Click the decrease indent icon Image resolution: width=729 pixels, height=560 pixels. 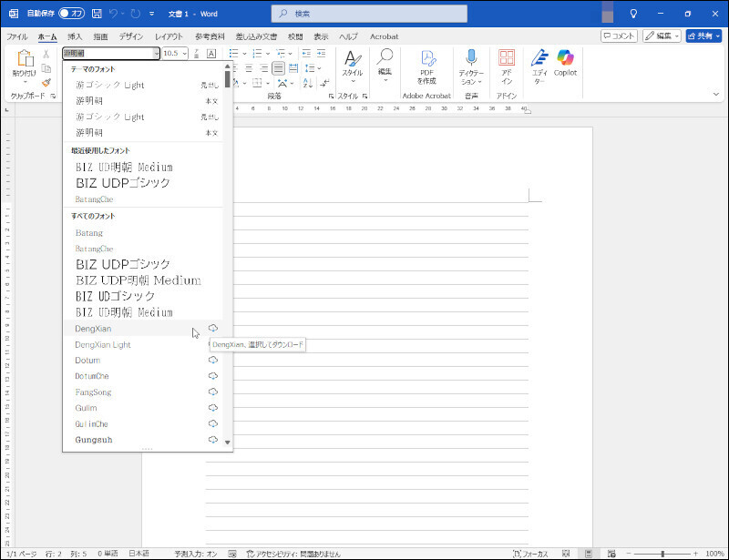pyautogui.click(x=306, y=54)
